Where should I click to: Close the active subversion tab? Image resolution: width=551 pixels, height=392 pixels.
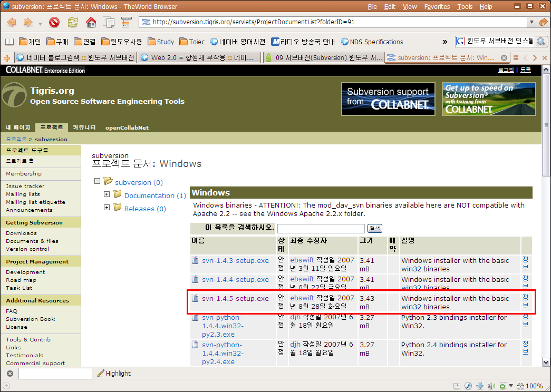504,57
